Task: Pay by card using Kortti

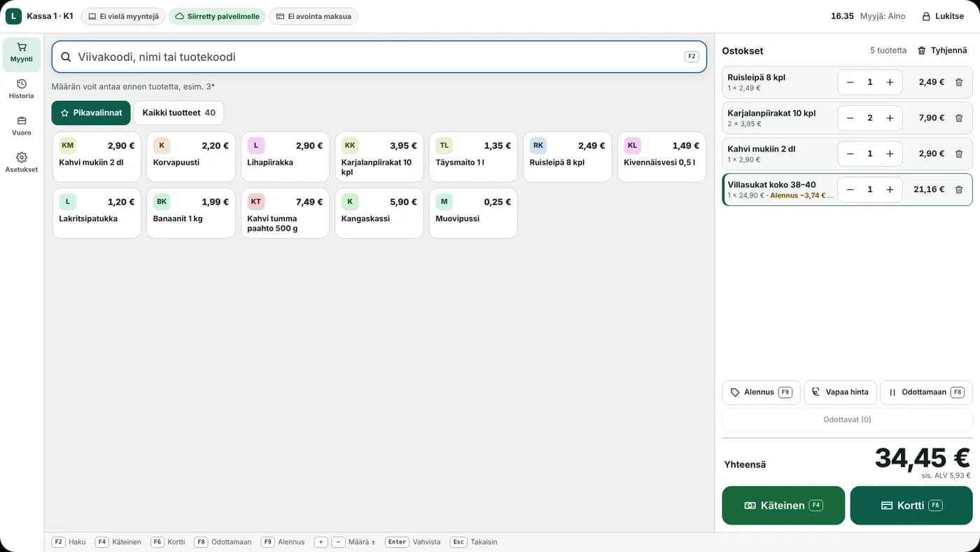Action: pyautogui.click(x=911, y=505)
